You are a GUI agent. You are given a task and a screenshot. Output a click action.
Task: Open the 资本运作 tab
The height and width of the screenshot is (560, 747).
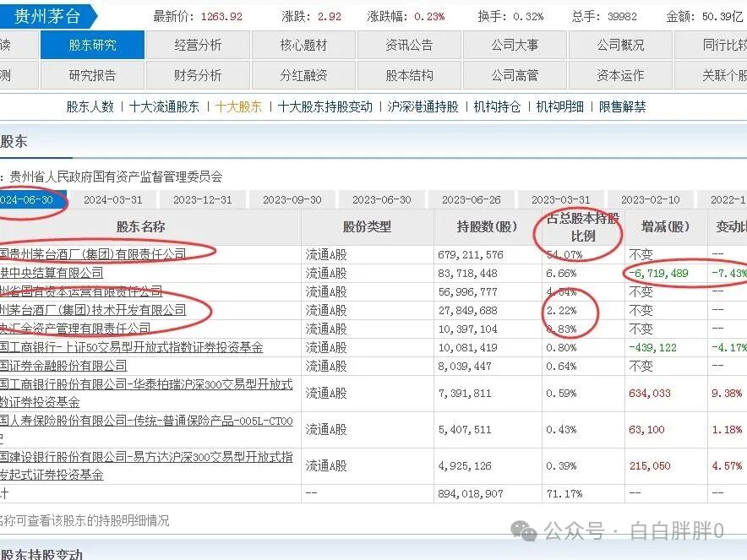pos(621,75)
